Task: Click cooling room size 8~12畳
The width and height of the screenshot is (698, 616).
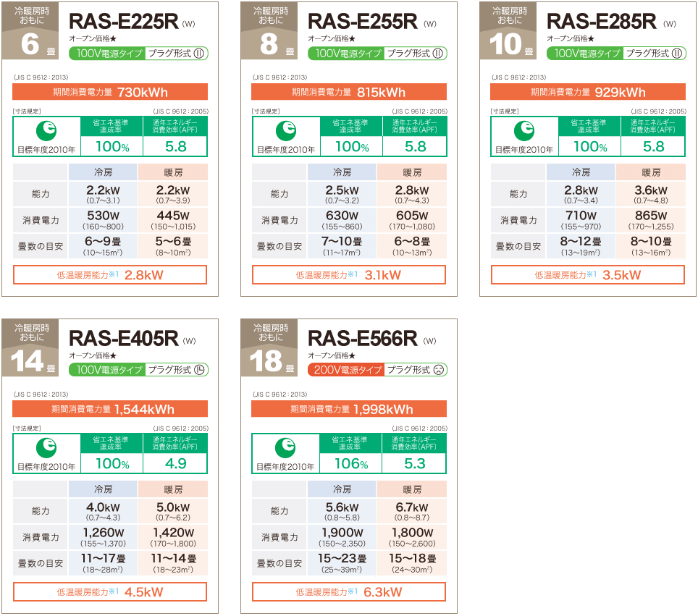Action: tap(581, 241)
